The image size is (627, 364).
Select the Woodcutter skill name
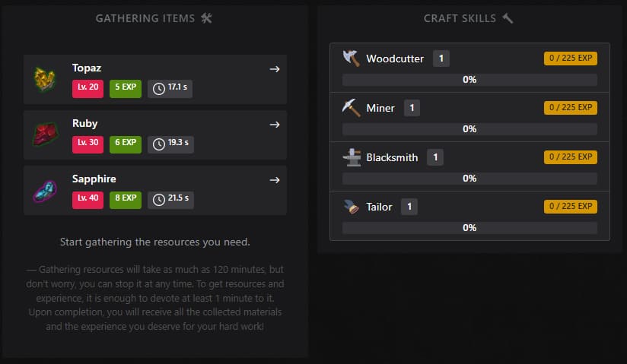tap(395, 59)
